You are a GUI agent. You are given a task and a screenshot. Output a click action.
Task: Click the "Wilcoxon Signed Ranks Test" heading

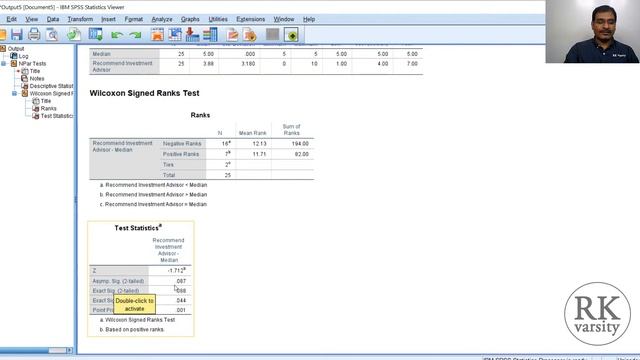[144, 93]
